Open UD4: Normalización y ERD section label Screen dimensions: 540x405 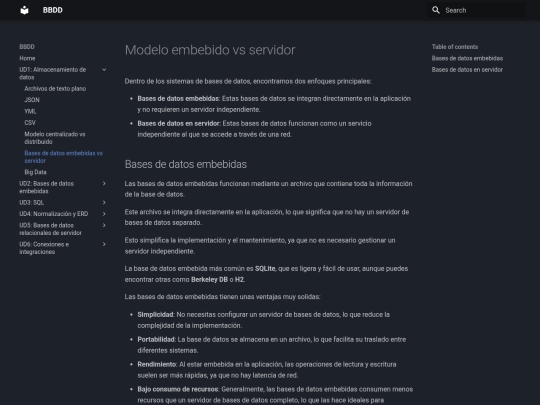click(53, 214)
